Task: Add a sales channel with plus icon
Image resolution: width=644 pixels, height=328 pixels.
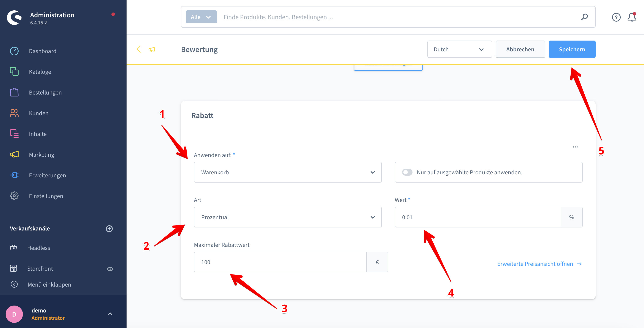Action: (x=109, y=229)
